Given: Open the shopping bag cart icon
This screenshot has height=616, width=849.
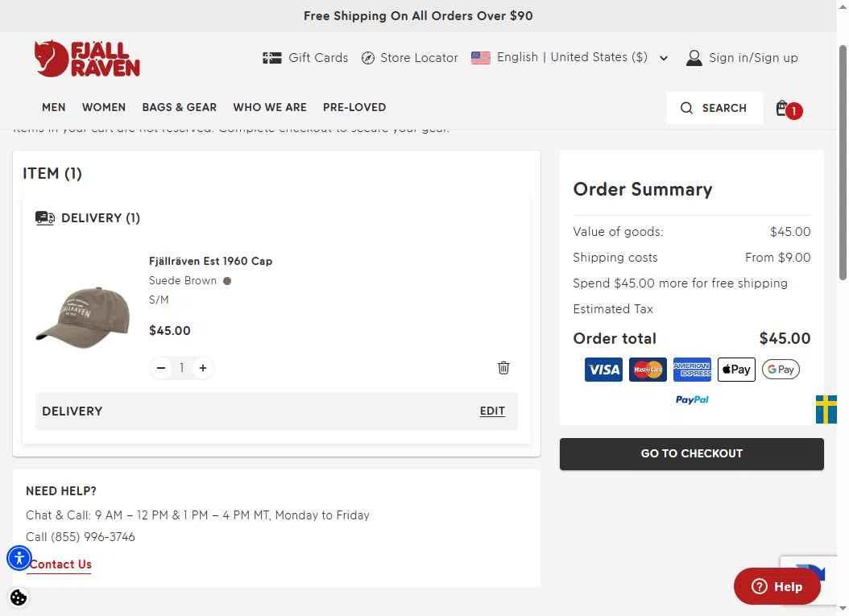Looking at the screenshot, I should (x=781, y=108).
